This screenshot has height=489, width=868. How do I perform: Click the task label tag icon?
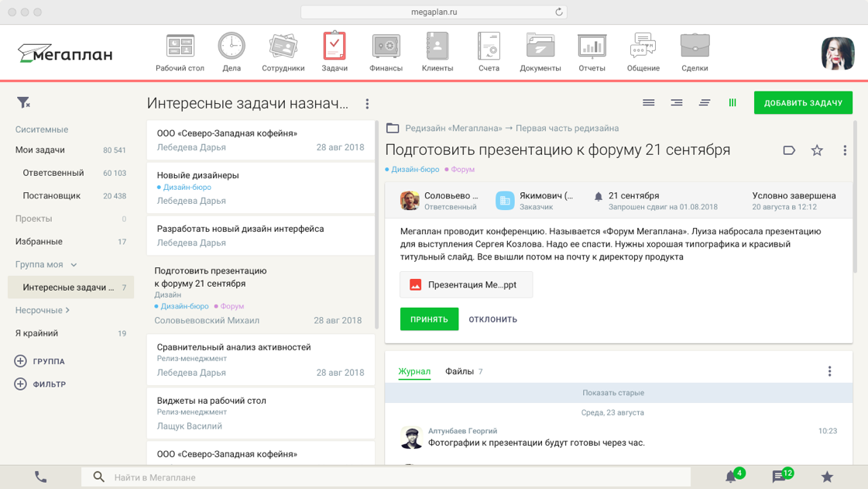(789, 150)
